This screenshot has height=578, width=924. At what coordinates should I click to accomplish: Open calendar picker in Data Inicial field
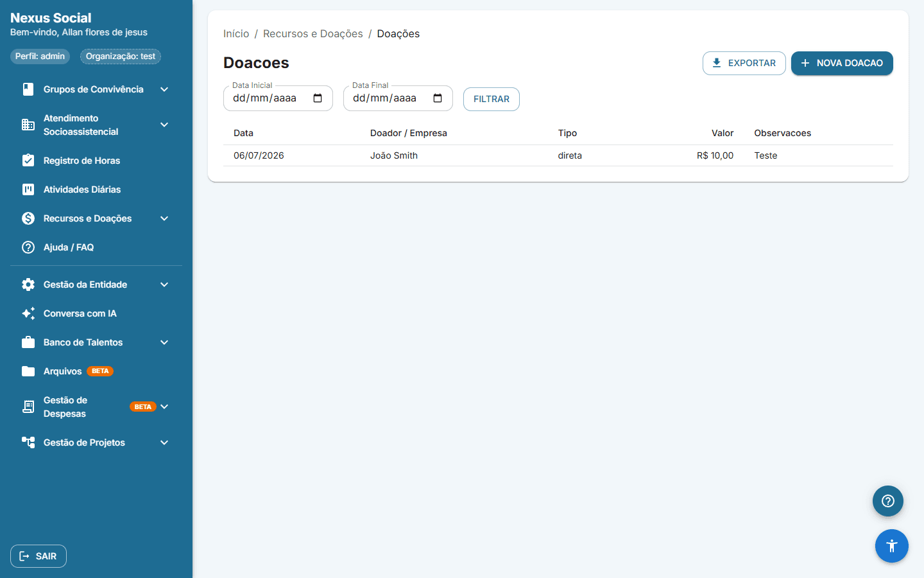318,98
